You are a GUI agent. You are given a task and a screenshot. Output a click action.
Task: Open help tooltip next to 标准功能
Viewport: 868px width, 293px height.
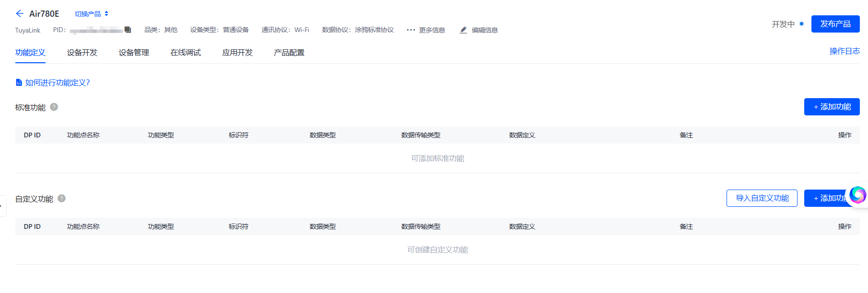pos(54,107)
